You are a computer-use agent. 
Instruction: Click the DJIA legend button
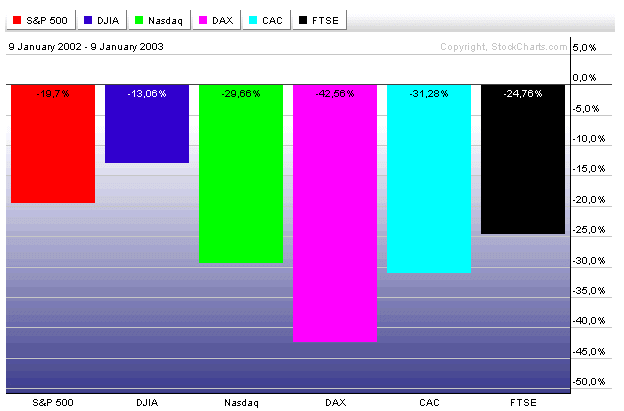tap(102, 20)
